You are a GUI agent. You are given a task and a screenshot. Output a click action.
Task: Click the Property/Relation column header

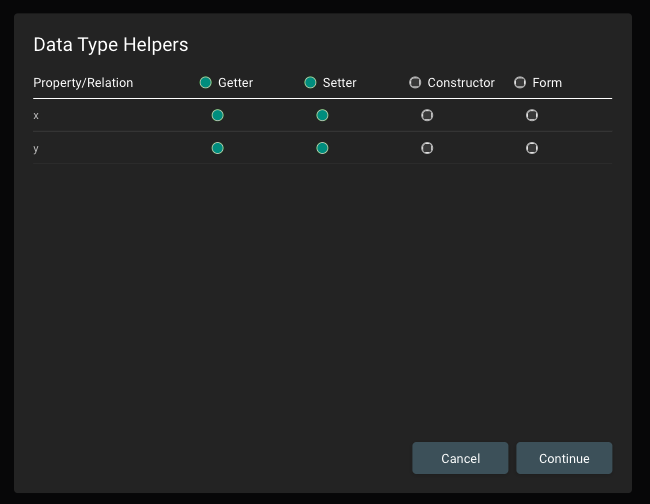[83, 83]
